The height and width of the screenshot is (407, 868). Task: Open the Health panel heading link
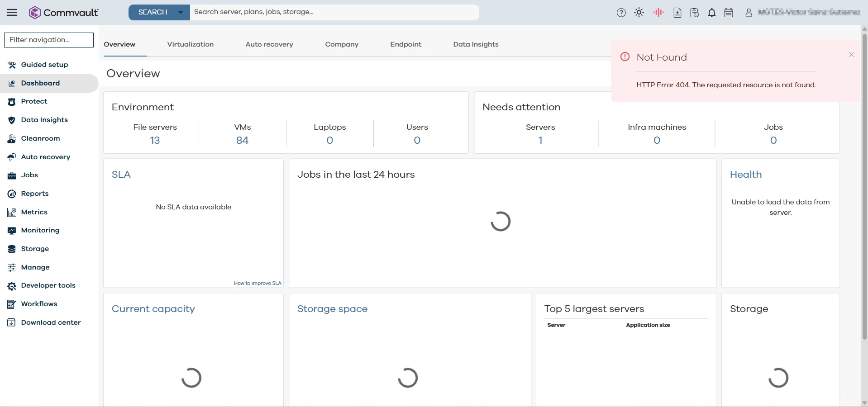746,175
